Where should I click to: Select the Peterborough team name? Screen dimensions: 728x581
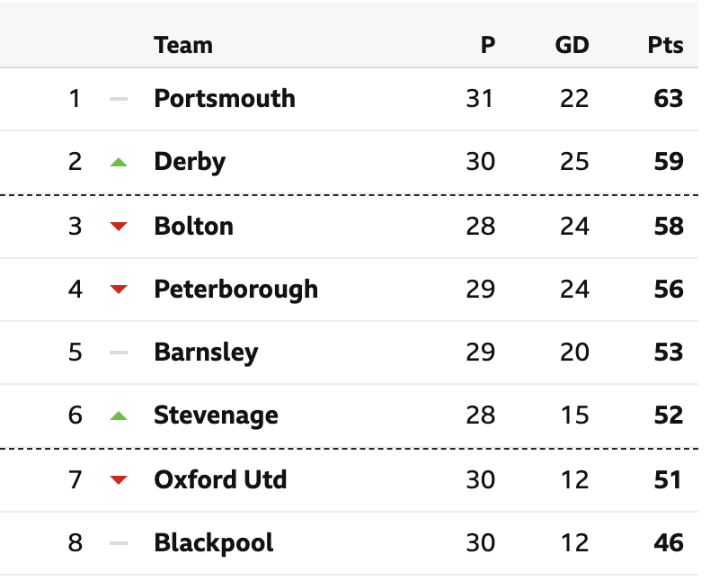pyautogui.click(x=235, y=290)
